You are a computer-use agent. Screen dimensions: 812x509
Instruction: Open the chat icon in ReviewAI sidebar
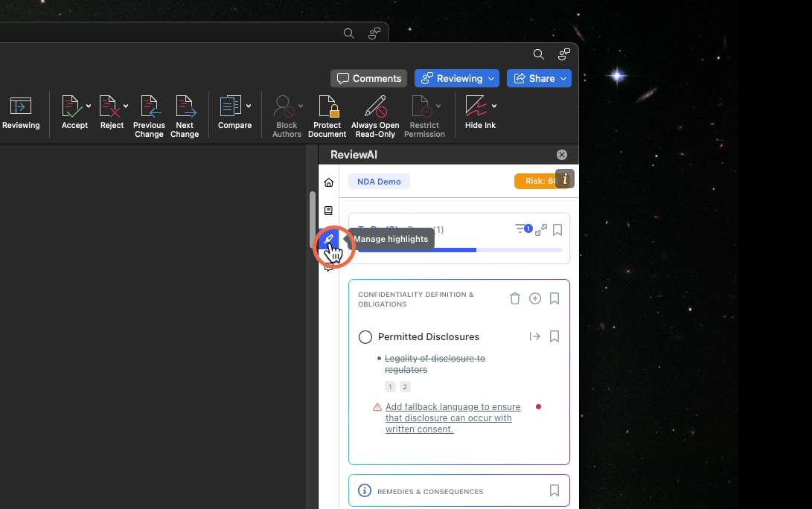coord(328,267)
